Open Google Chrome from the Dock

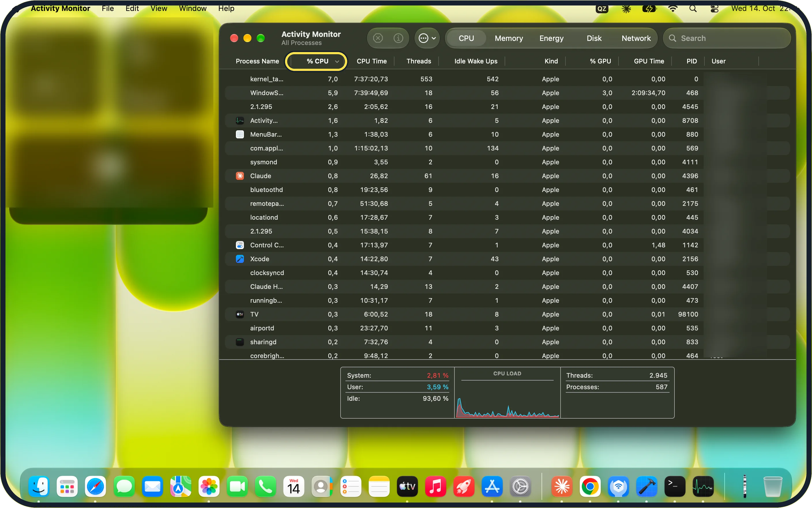[x=590, y=486]
